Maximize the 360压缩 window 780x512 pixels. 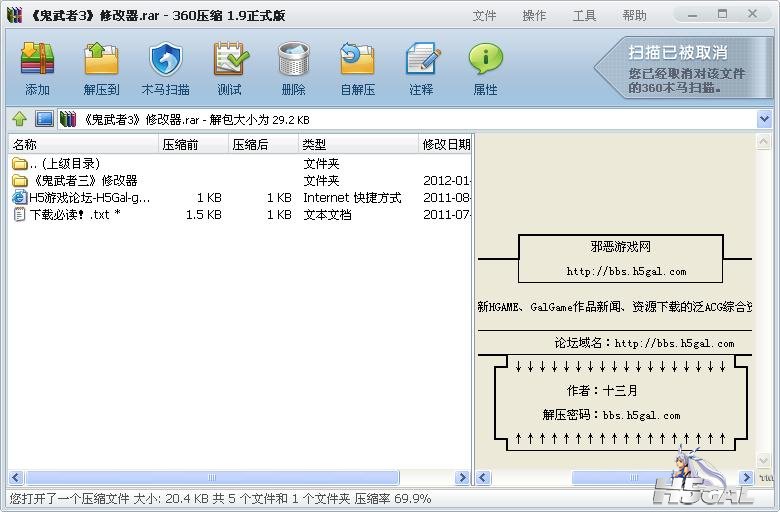pyautogui.click(x=722, y=14)
